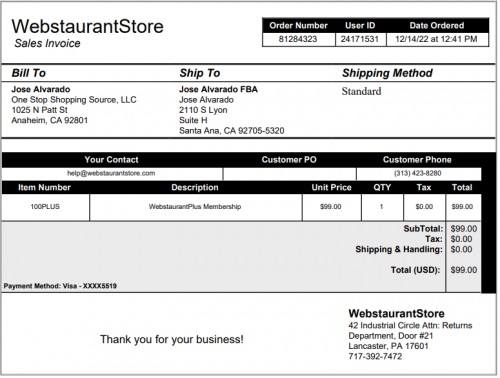Click the Shipping & Handling label
This screenshot has height=378, width=500.
point(399,249)
